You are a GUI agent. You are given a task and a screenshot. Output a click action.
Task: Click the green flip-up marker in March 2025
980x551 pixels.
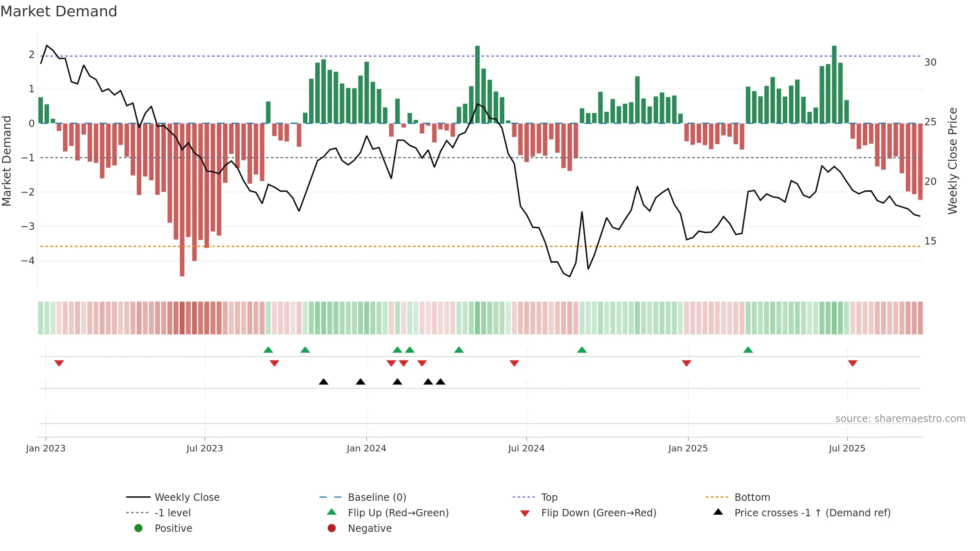coord(748,350)
